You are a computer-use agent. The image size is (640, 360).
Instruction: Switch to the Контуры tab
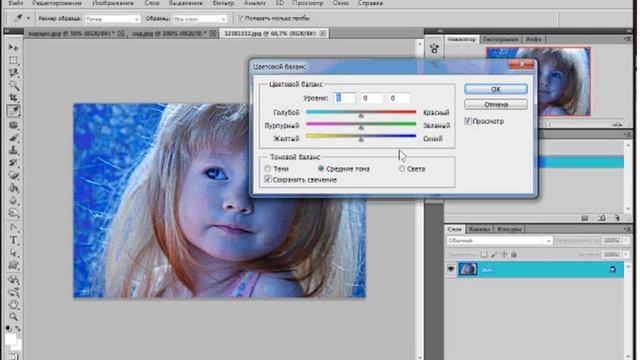coord(509,229)
